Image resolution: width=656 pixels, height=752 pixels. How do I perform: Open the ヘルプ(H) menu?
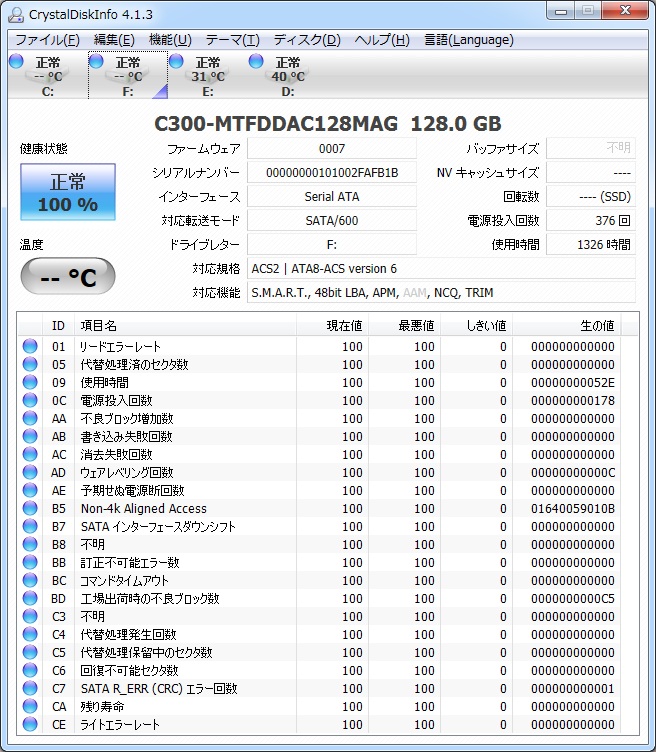click(x=382, y=39)
